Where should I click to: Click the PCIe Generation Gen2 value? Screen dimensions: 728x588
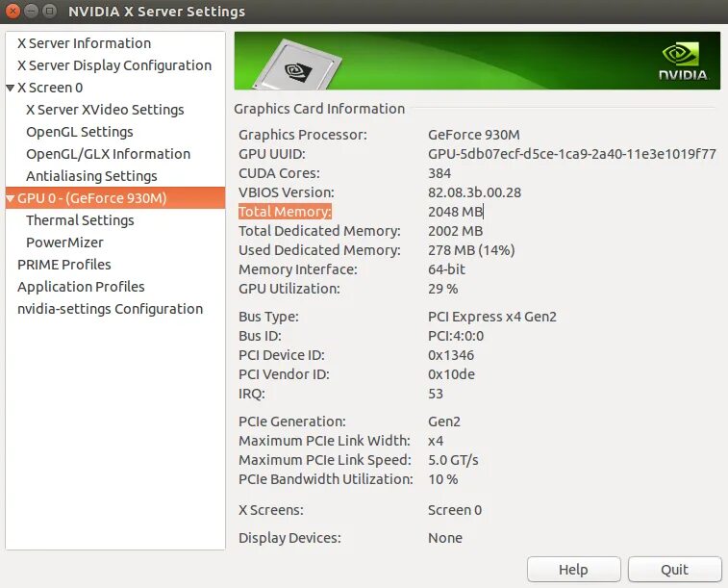(444, 422)
